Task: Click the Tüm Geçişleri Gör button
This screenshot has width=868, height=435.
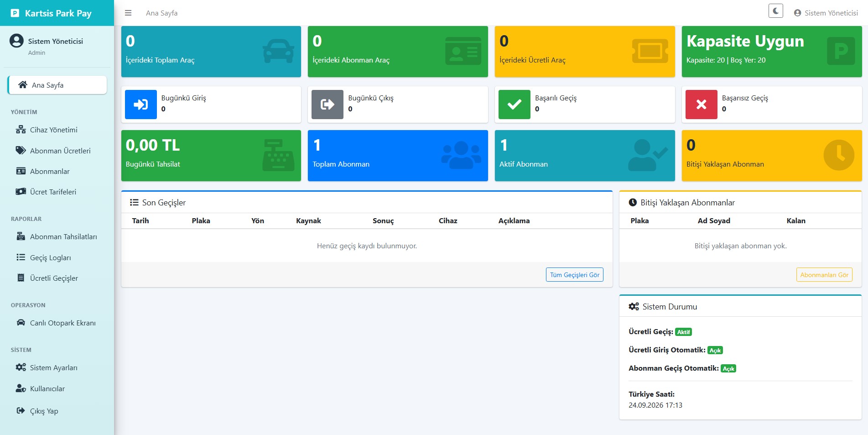Action: tap(574, 275)
